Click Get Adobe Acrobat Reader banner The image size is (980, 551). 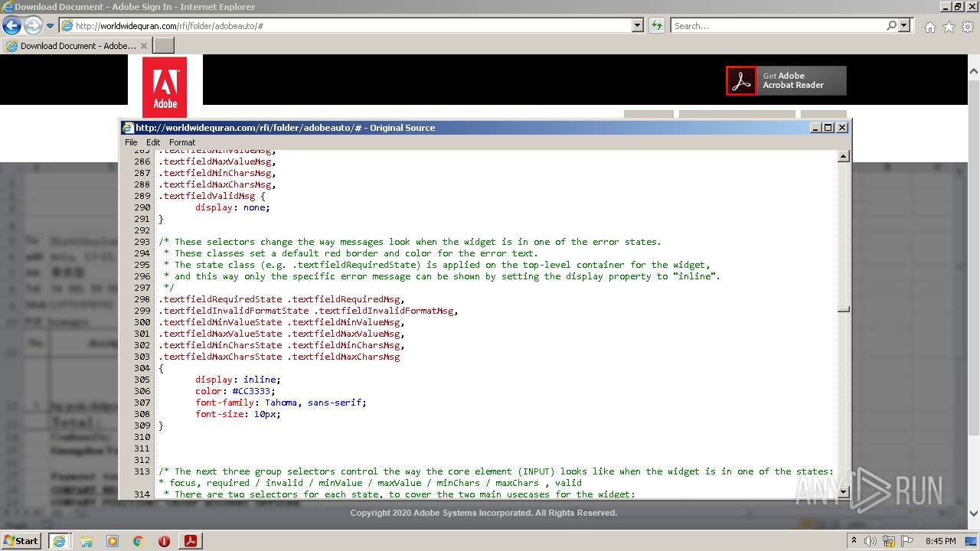tap(786, 80)
